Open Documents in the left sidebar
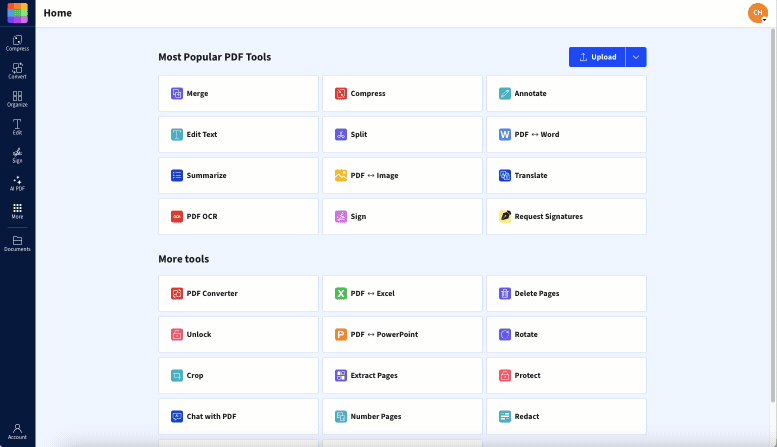The width and height of the screenshot is (777, 447). pyautogui.click(x=17, y=243)
